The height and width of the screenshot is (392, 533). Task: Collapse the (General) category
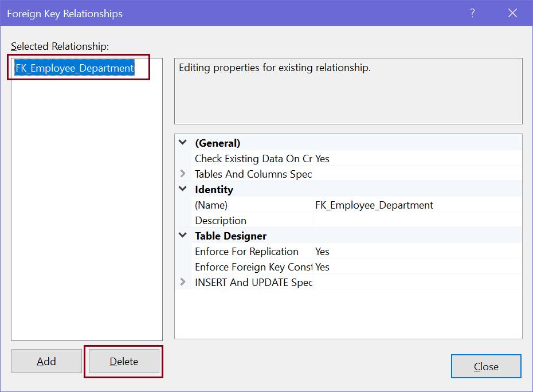pyautogui.click(x=182, y=143)
